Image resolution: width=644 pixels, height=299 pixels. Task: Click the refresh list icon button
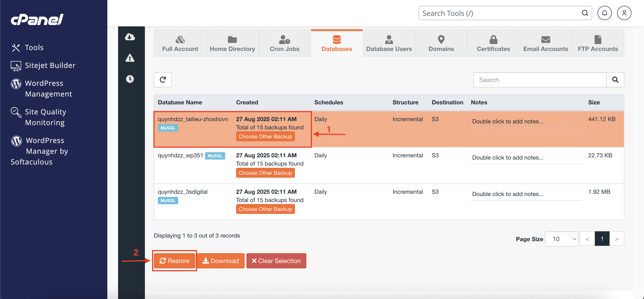[x=163, y=80]
